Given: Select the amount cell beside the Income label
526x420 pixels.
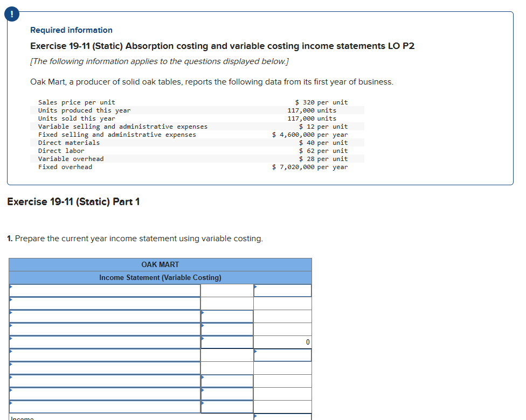Looking at the screenshot, I should point(282,418).
